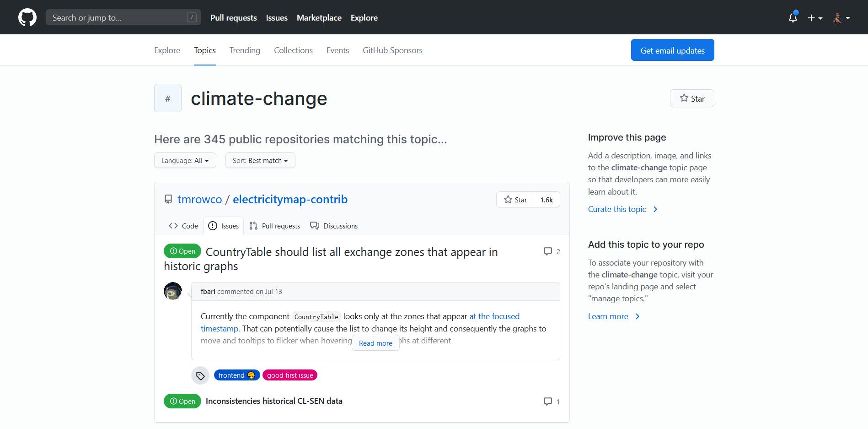Image resolution: width=868 pixels, height=429 pixels.
Task: Open the GitHub homepage logo
Action: (27, 17)
